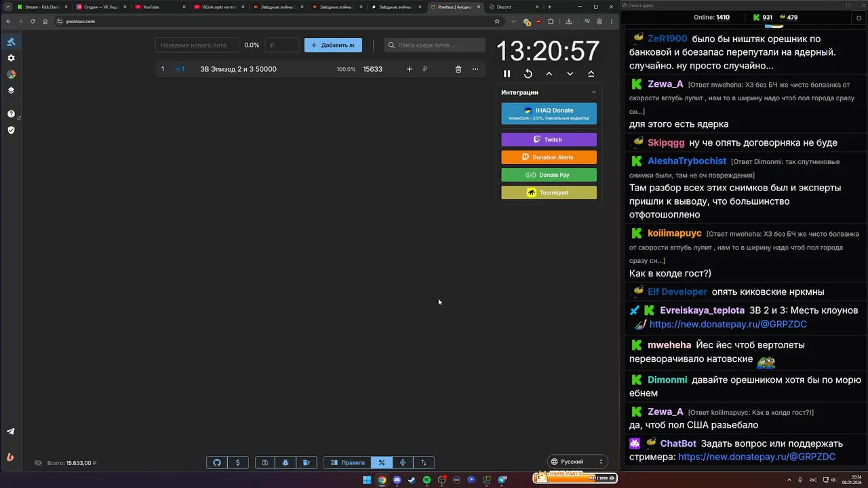868x488 pixels.
Task: Connect the Donate Pay integration
Action: coord(549,175)
